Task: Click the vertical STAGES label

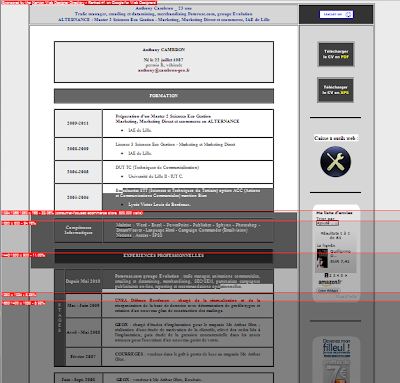Action: 60,318
